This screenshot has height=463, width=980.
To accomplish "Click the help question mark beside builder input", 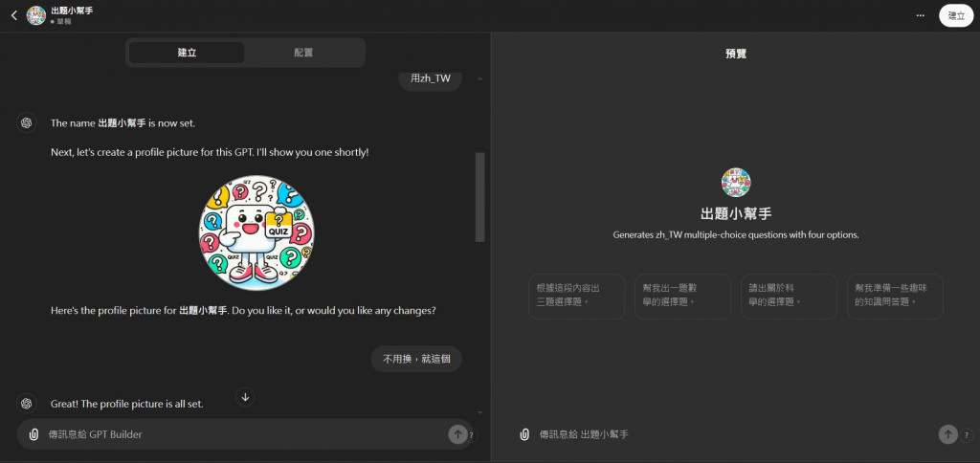I will click(x=471, y=435).
